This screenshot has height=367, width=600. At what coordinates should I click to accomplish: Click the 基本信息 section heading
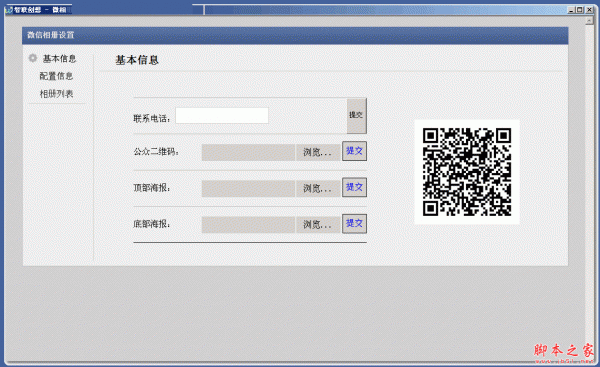tap(137, 60)
